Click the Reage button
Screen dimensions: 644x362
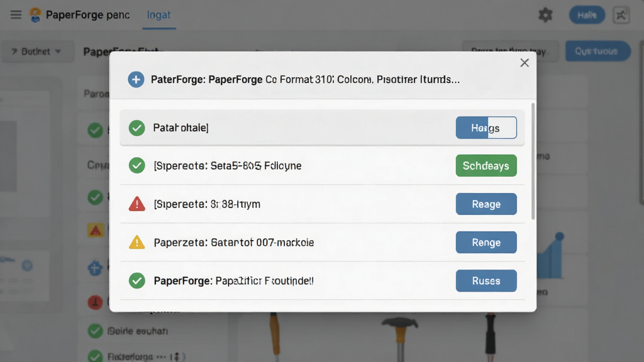(x=486, y=204)
